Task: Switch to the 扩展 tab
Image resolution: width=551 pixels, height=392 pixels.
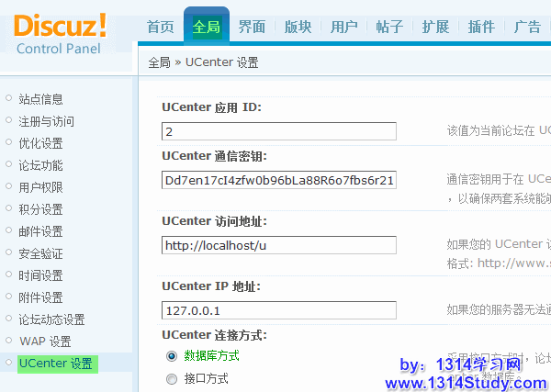Action: pos(436,28)
